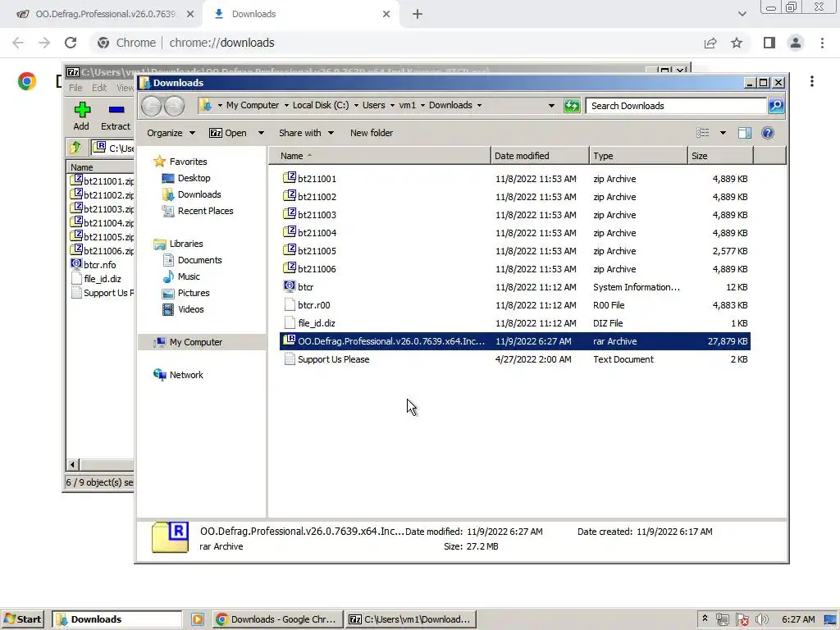840x630 pixels.
Task: Expand the address bar history dropdown
Action: point(551,106)
